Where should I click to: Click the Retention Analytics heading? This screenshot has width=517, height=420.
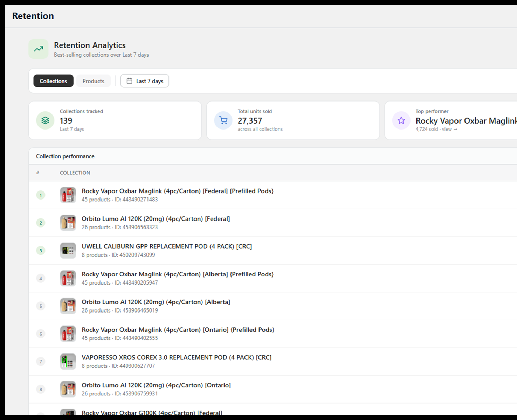[90, 45]
